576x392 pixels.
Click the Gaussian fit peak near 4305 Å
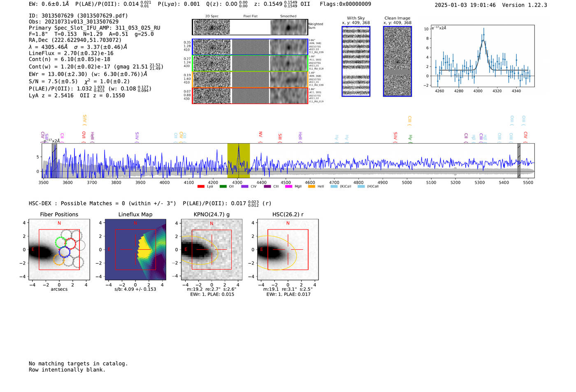pos(484,40)
